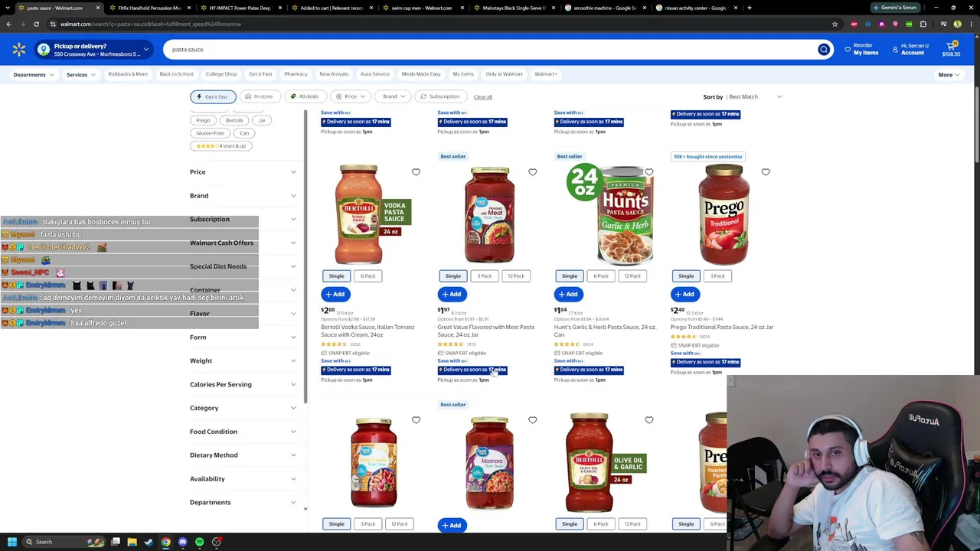Toggle the All deals filter chip

[305, 96]
